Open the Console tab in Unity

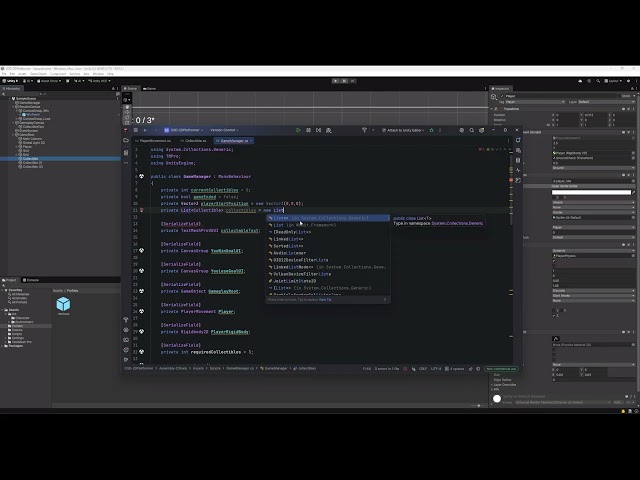point(31,280)
